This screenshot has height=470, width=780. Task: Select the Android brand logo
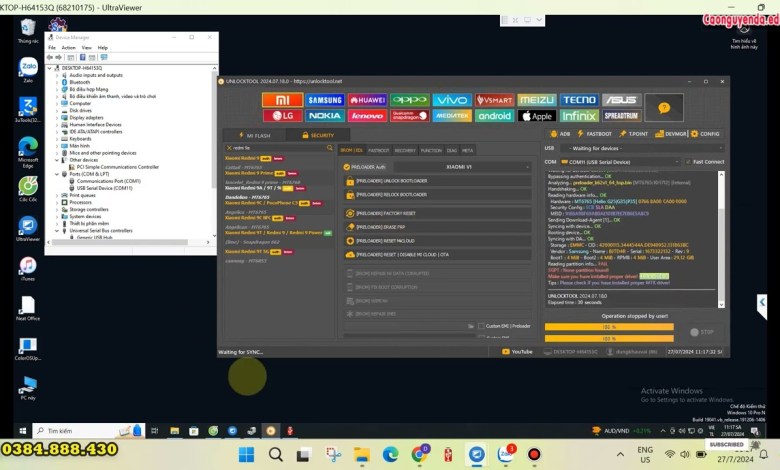494,116
